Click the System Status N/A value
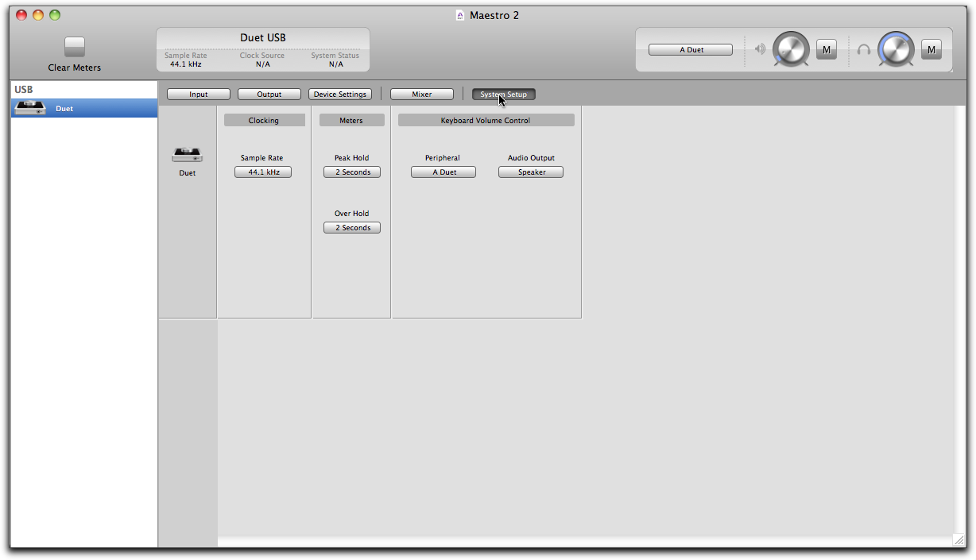Image resolution: width=976 pixels, height=560 pixels. [335, 64]
